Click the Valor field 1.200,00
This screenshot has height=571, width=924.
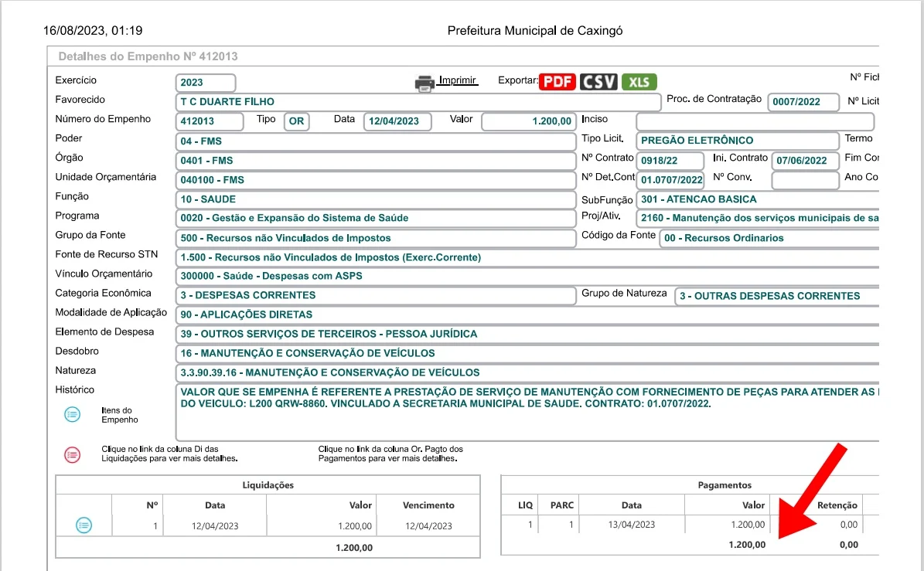[x=529, y=121]
